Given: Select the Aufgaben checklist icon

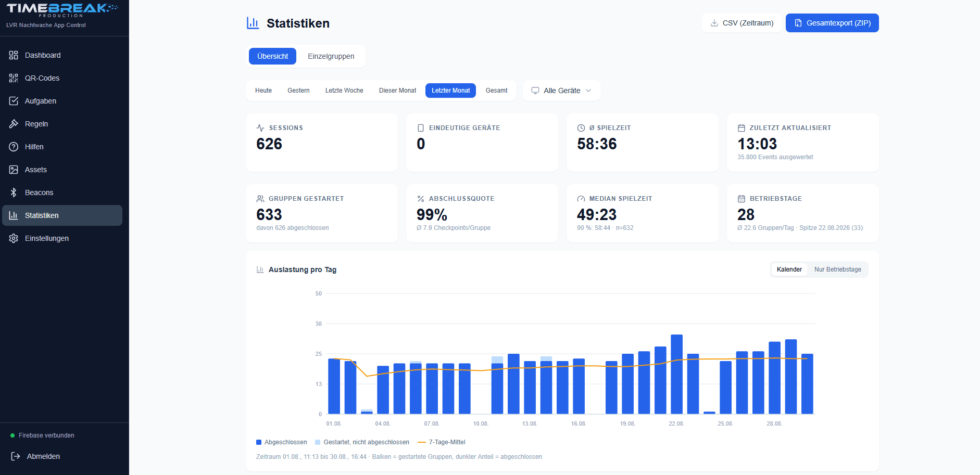Looking at the screenshot, I should pos(14,101).
